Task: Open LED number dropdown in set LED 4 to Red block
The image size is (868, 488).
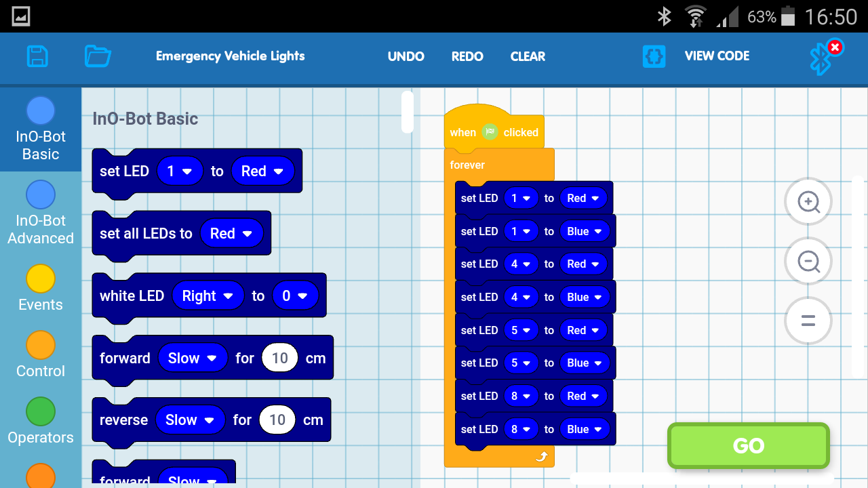Action: point(521,264)
